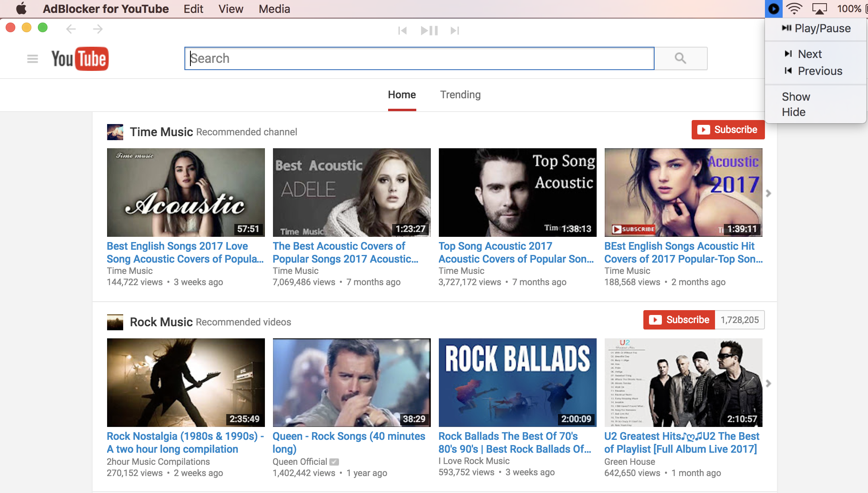Click the AdBlocker menu bar status icon

(773, 8)
